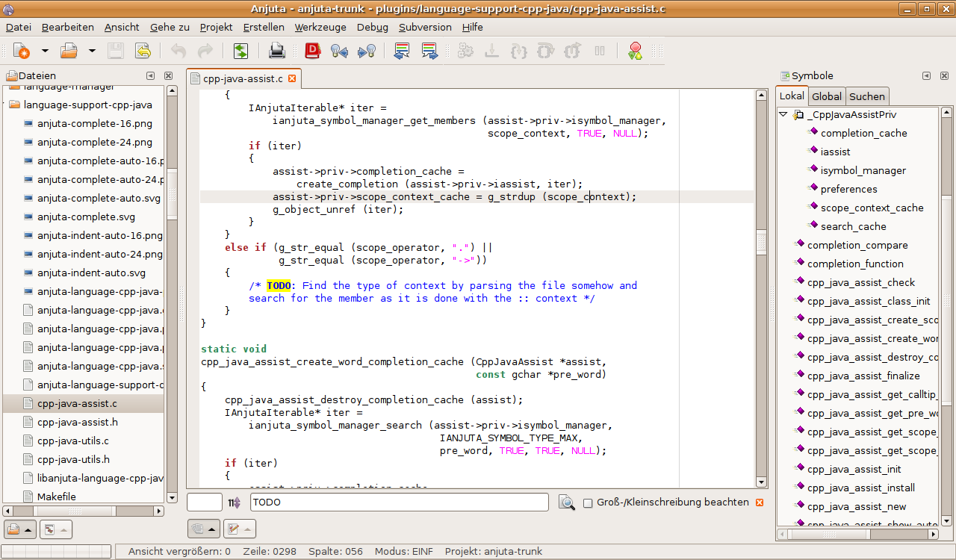Select cpp_java_assist_finalize symbol

863,376
